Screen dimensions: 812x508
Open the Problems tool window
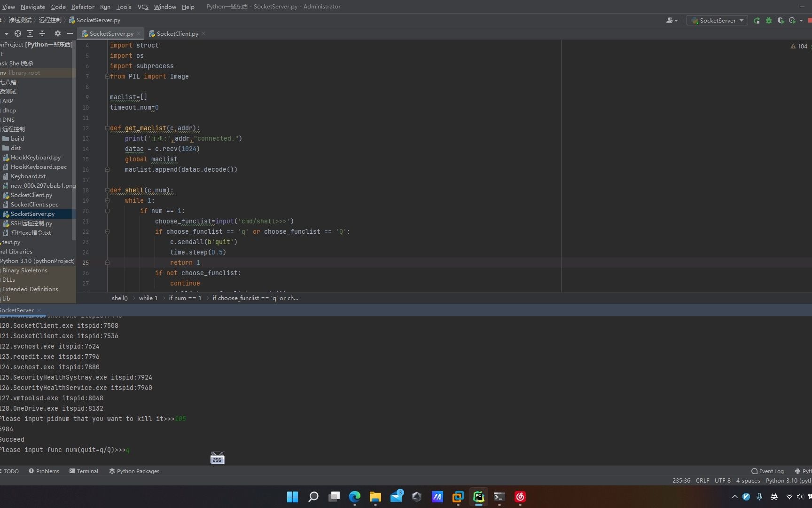[x=44, y=471]
